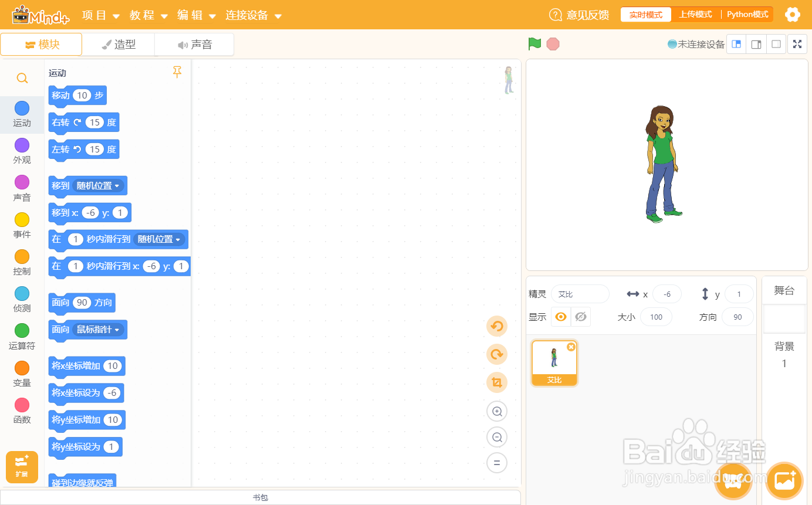Image resolution: width=812 pixels, height=505 pixels.
Task: Select the 控制 control category circle
Action: point(22,256)
